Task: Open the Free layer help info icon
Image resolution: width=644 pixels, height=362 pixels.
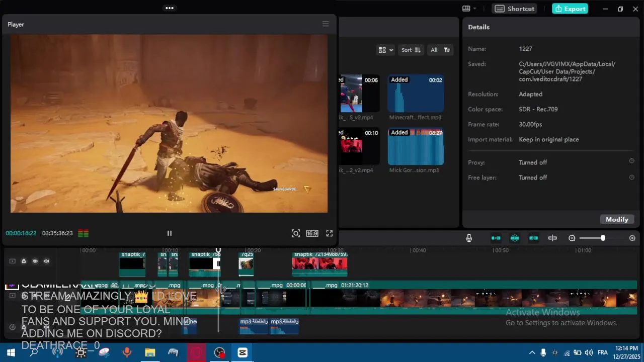Action: 631,177
